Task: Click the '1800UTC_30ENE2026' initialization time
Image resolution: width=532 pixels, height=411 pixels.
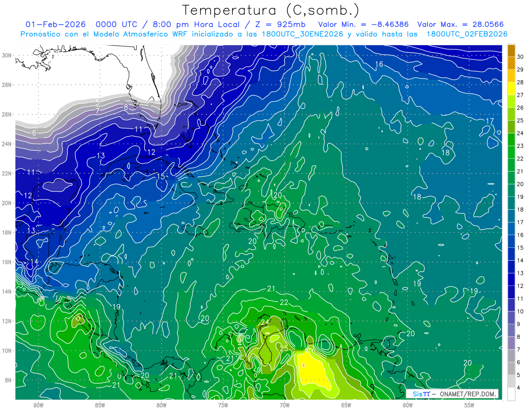Action: pos(302,34)
